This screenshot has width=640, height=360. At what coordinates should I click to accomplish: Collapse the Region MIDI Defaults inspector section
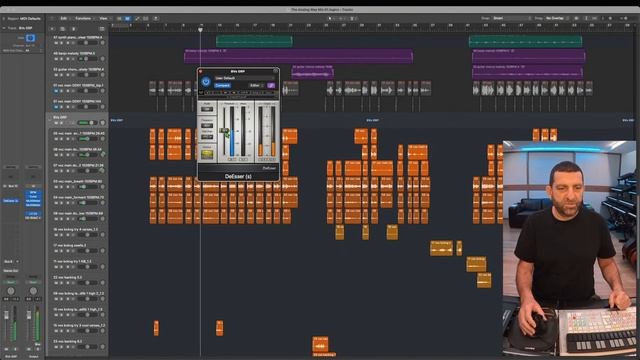[x=4, y=18]
